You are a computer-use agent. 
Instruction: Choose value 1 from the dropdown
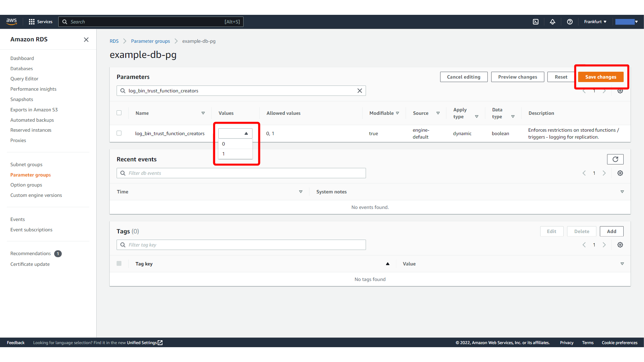pyautogui.click(x=235, y=154)
